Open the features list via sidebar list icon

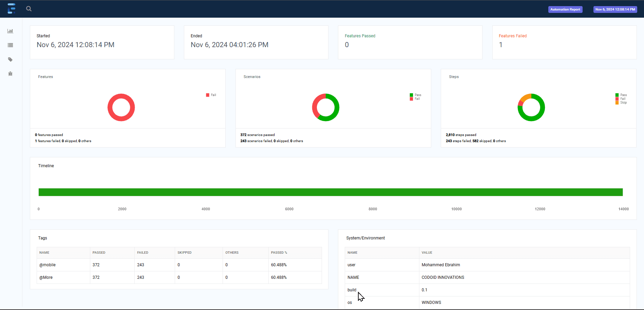pos(10,45)
